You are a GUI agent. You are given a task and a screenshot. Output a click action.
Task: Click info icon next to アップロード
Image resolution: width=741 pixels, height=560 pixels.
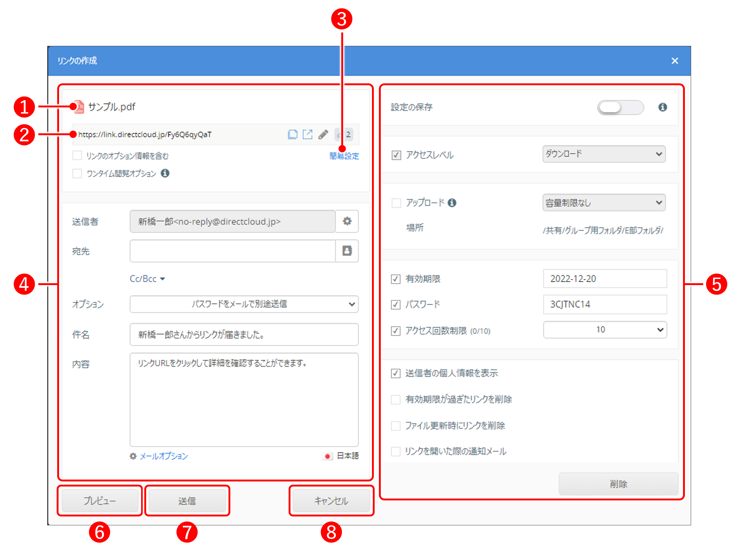click(x=452, y=203)
